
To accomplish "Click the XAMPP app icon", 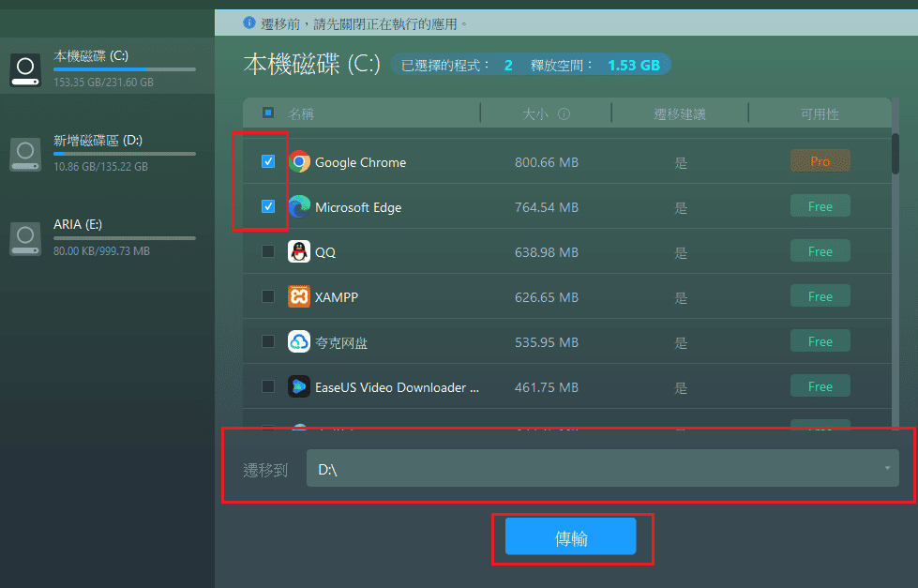I will point(300,296).
